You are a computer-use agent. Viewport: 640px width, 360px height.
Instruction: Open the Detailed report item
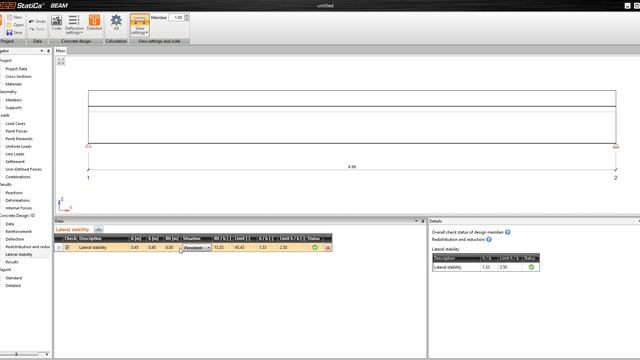13,286
